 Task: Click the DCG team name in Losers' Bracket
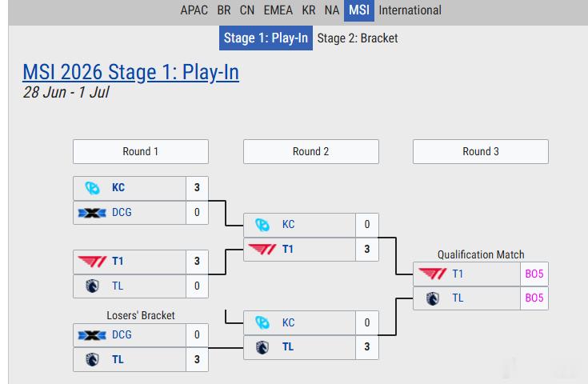(x=122, y=334)
